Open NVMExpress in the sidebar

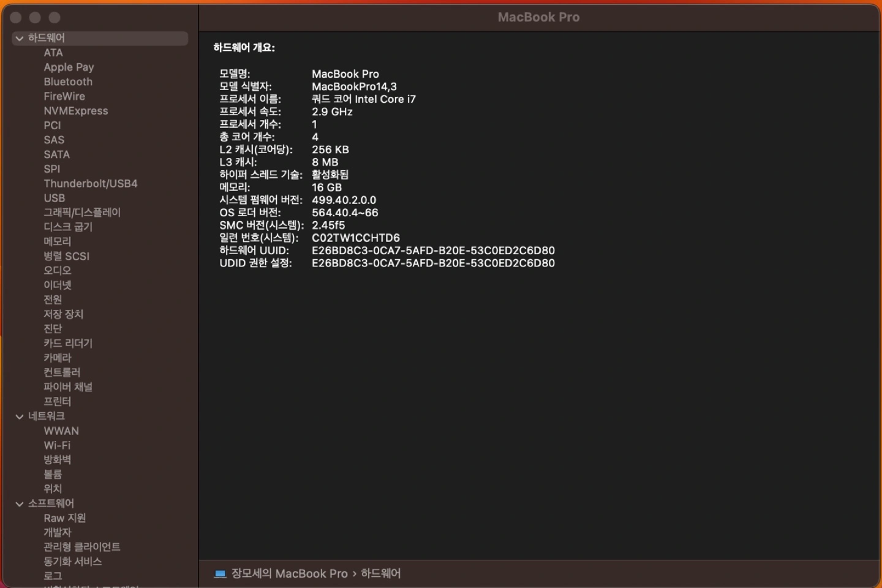[x=76, y=111]
